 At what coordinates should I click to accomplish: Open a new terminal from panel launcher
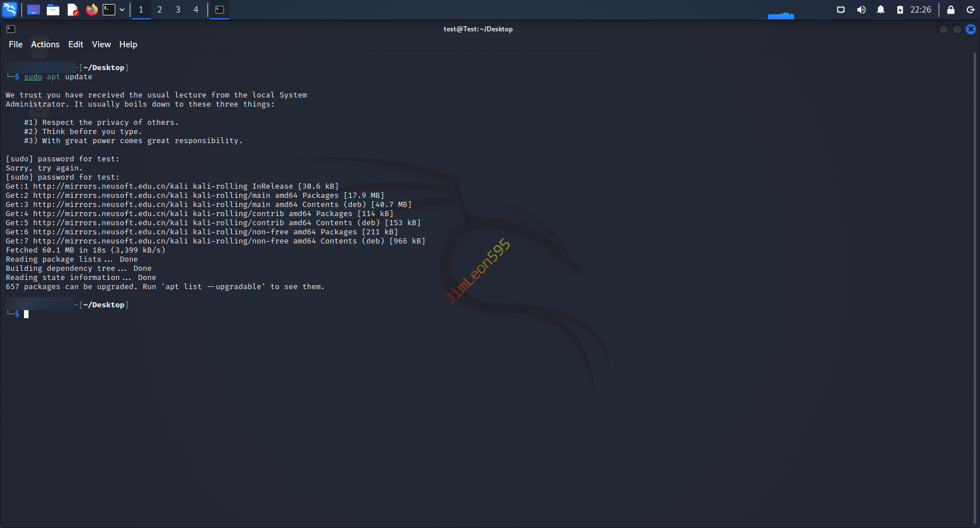click(x=109, y=10)
